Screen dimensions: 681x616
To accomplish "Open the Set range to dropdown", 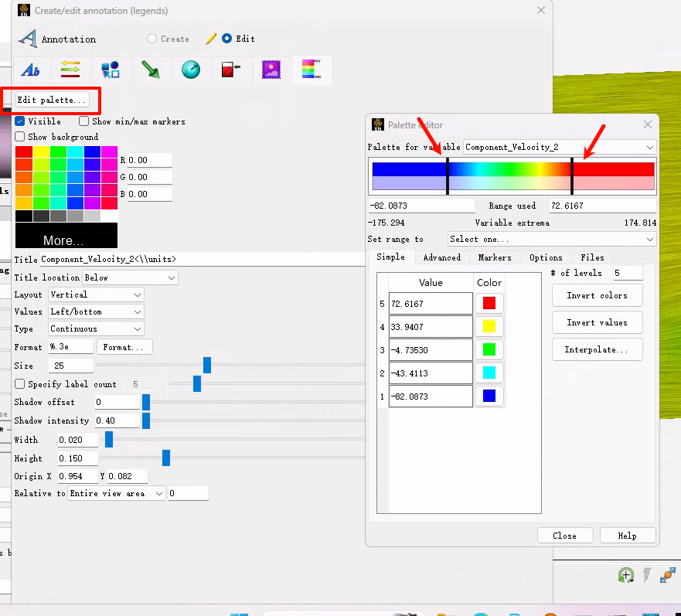I will (552, 240).
